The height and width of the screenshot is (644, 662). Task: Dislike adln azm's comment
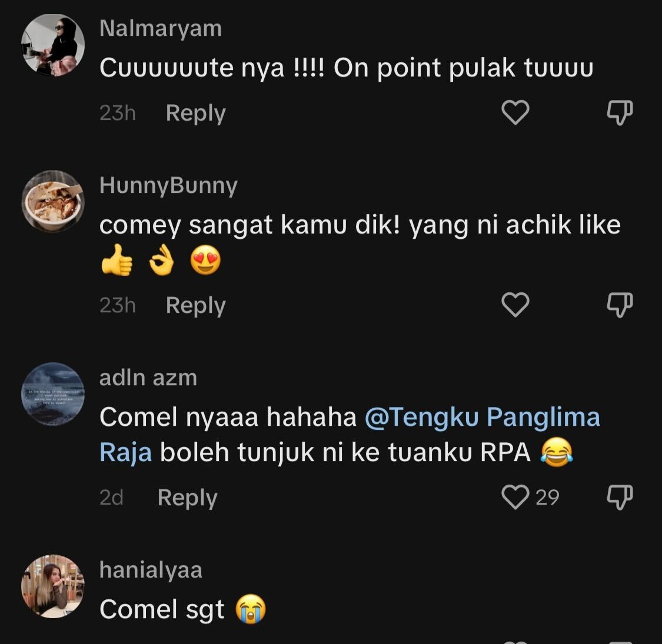(x=620, y=498)
